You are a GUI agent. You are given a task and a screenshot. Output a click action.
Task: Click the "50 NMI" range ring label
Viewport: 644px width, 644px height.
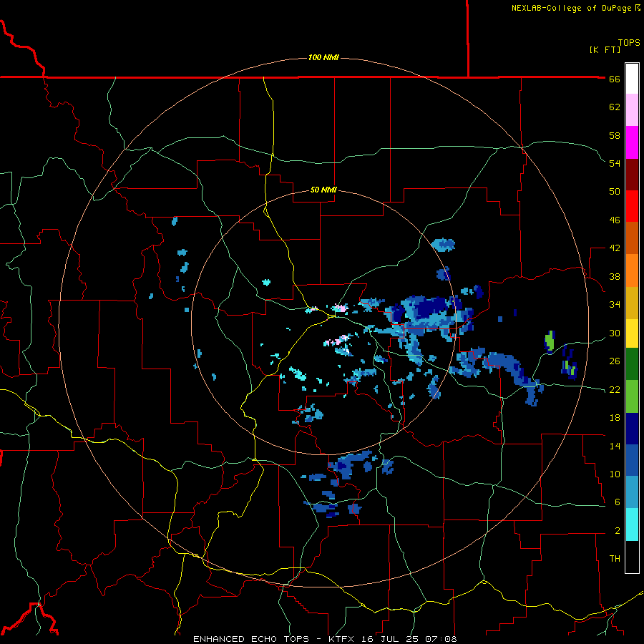click(323, 190)
